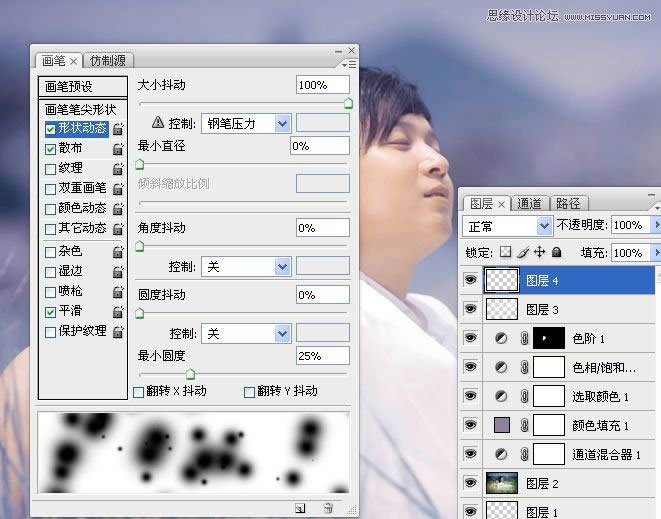661x519 pixels.
Task: Enable the 纹理 checkbox
Action: tap(51, 168)
